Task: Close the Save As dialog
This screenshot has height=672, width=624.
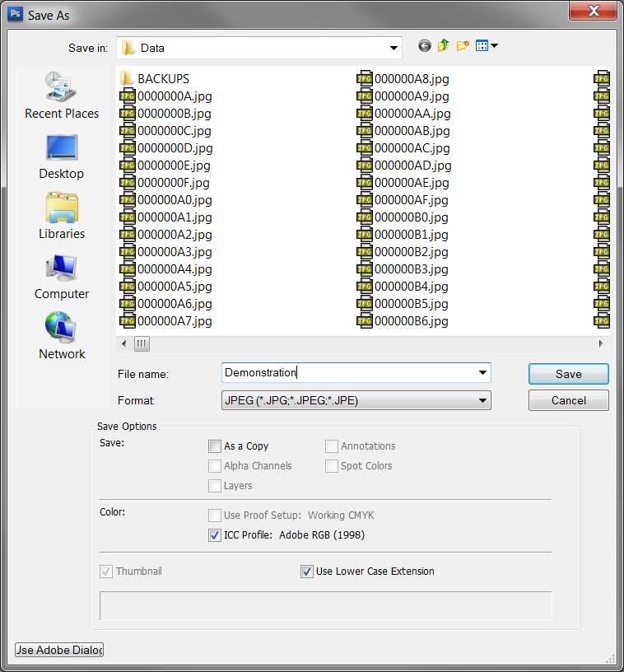Action: click(x=594, y=11)
